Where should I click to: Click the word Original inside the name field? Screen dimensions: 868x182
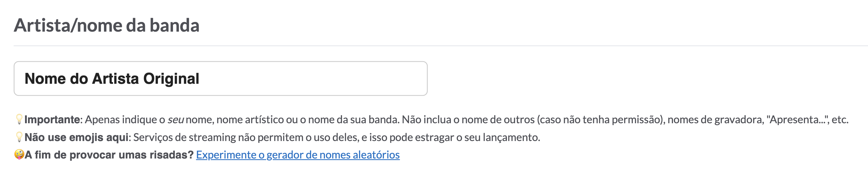[x=171, y=79]
